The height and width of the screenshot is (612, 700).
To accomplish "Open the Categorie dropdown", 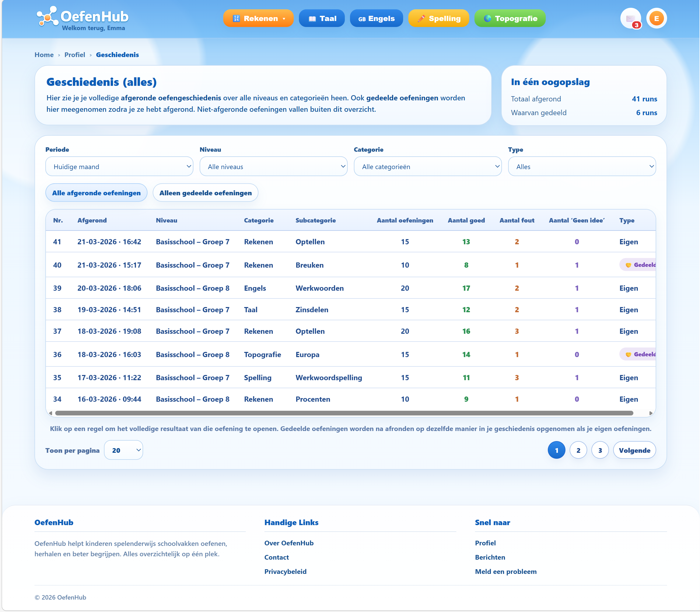I will point(428,167).
